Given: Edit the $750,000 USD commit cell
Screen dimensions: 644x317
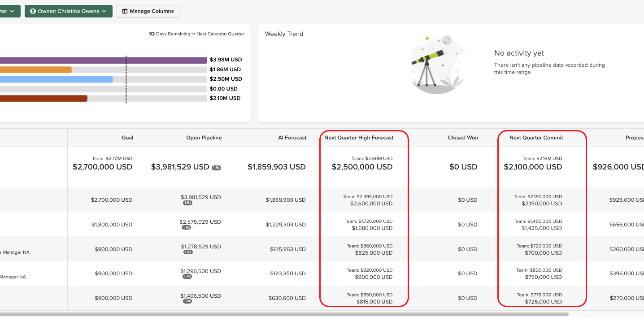Looking at the screenshot, I should point(543,277).
